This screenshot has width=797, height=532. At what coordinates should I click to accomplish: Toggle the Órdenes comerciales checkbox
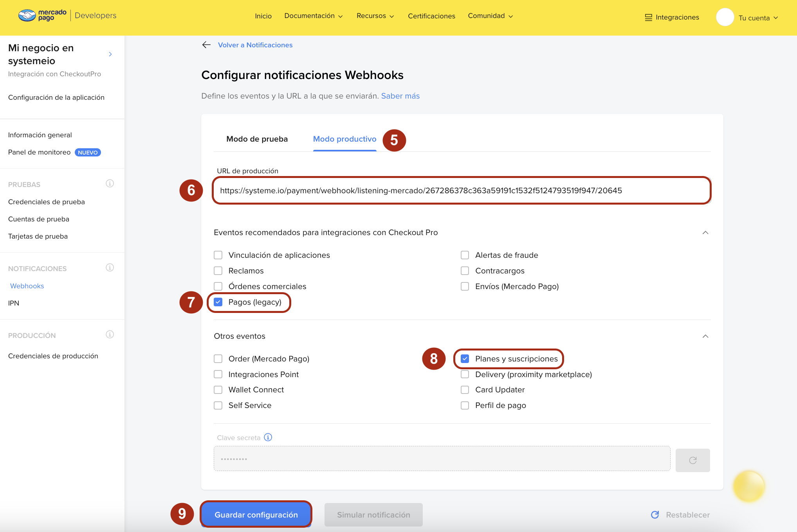[x=218, y=286]
